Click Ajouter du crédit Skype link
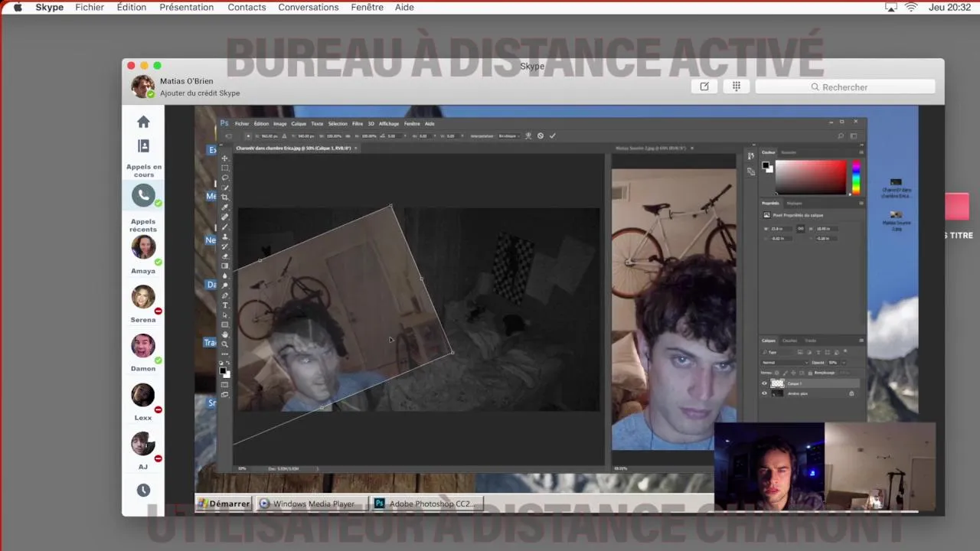Image resolution: width=980 pixels, height=551 pixels. click(200, 93)
